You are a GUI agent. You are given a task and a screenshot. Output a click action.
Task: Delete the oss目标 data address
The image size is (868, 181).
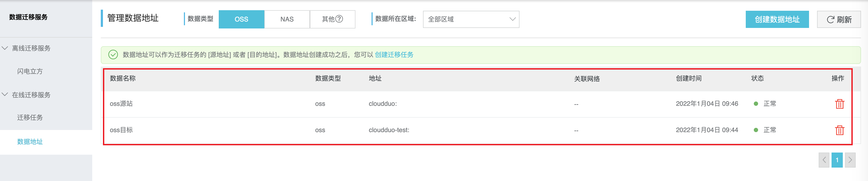tap(839, 130)
